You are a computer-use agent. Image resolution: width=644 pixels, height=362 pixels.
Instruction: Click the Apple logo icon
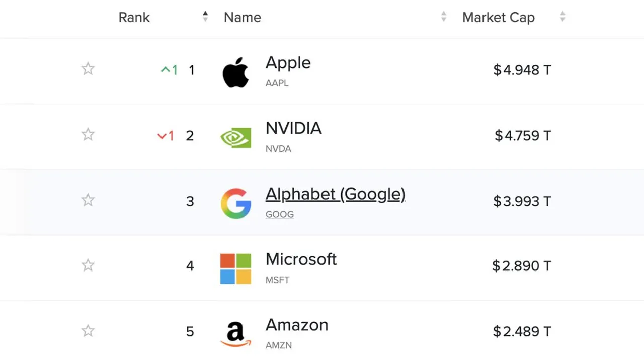[235, 72]
